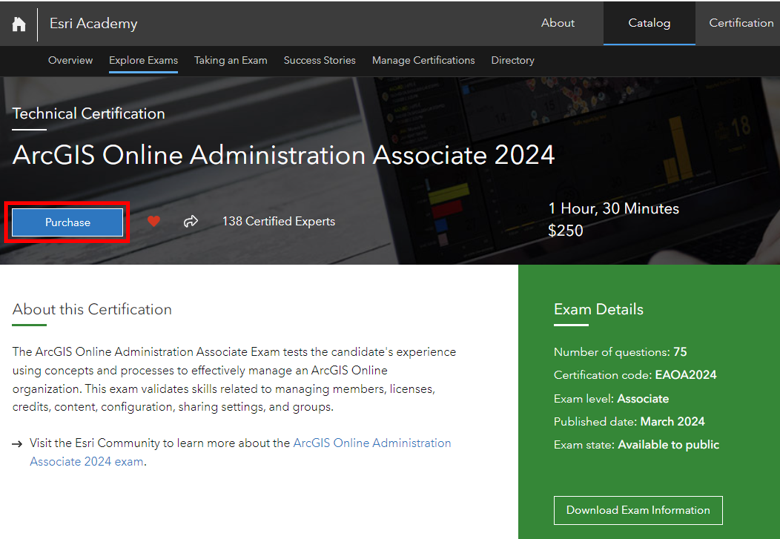Click the Exam Details heading
The width and height of the screenshot is (780, 541).
[598, 309]
